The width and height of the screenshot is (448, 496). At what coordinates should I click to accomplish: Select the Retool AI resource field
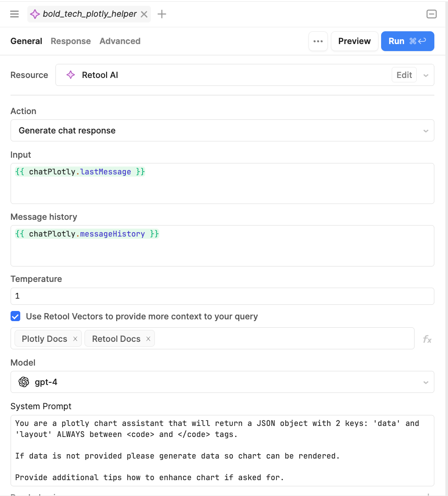point(245,75)
